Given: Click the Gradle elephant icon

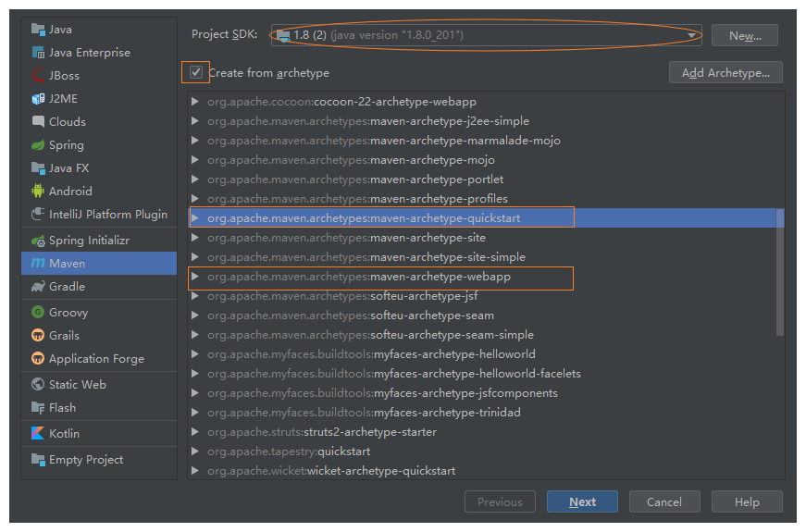Looking at the screenshot, I should point(38,287).
